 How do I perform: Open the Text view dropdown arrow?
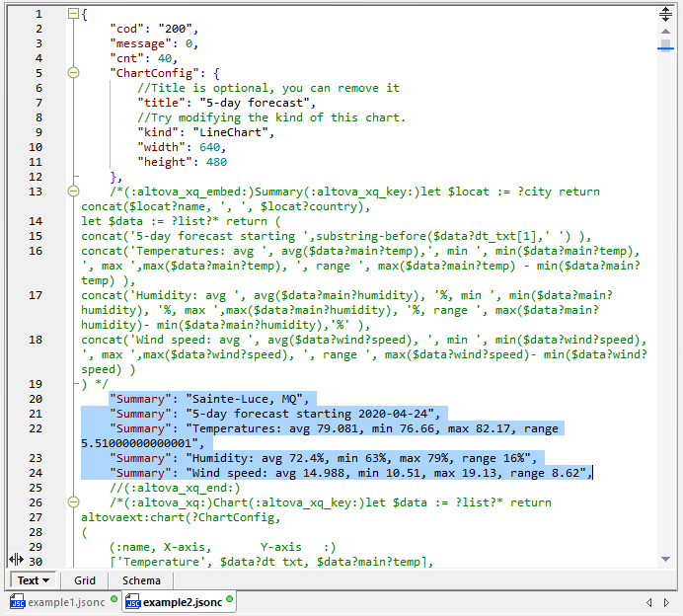[x=47, y=581]
